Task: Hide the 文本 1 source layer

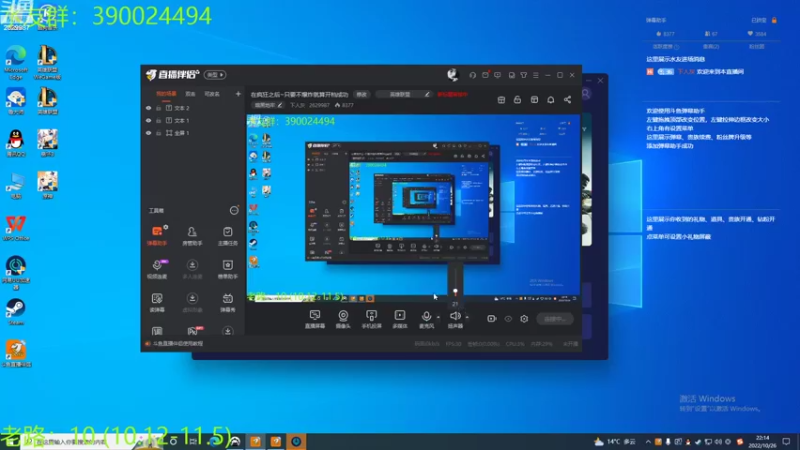Action: click(148, 120)
